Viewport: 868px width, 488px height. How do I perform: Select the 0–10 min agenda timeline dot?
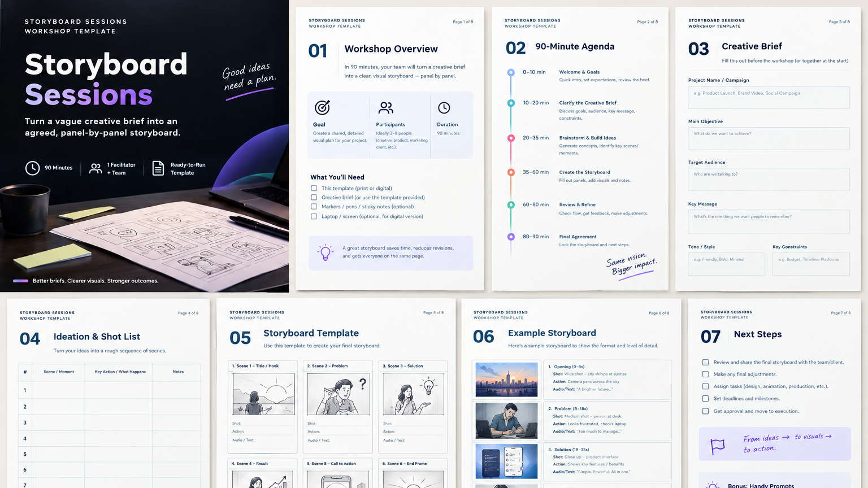tap(511, 72)
